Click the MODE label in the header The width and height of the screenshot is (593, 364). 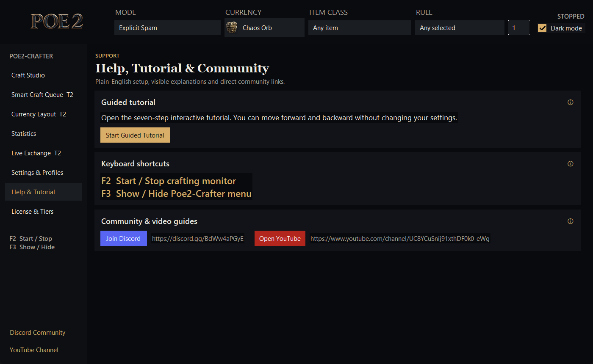(126, 13)
